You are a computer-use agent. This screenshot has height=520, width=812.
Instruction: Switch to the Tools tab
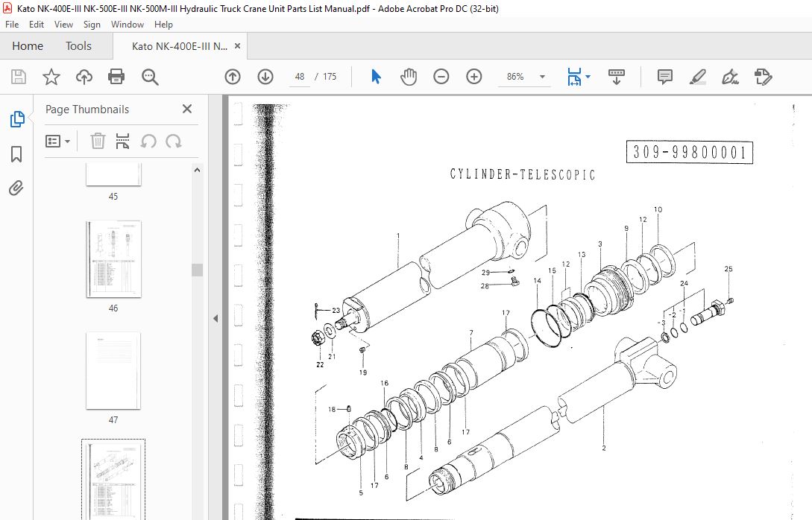(x=78, y=46)
